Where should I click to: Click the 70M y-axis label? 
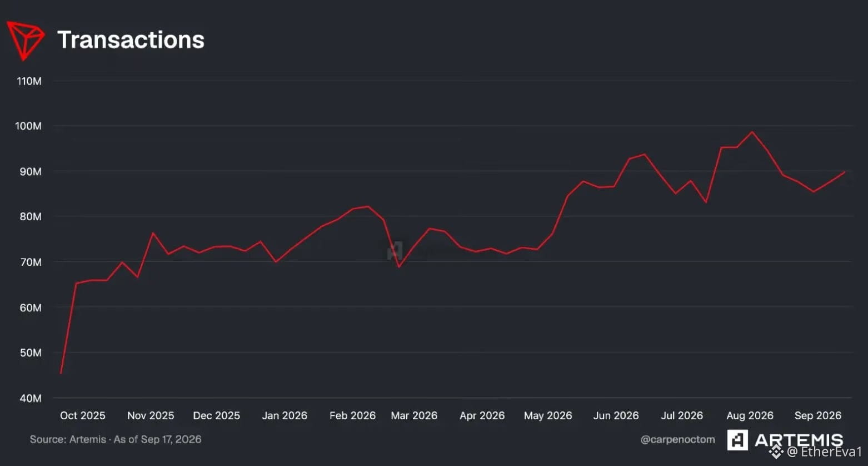[31, 262]
